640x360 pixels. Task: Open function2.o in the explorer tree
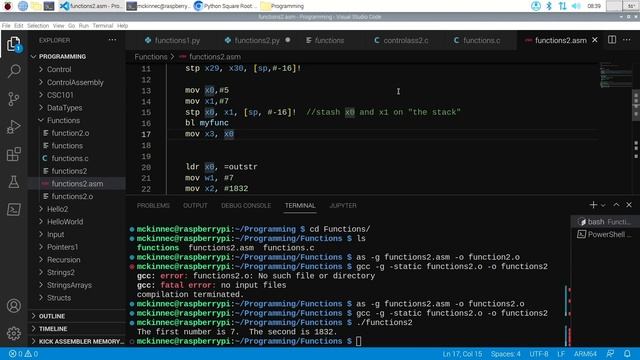[x=70, y=133]
